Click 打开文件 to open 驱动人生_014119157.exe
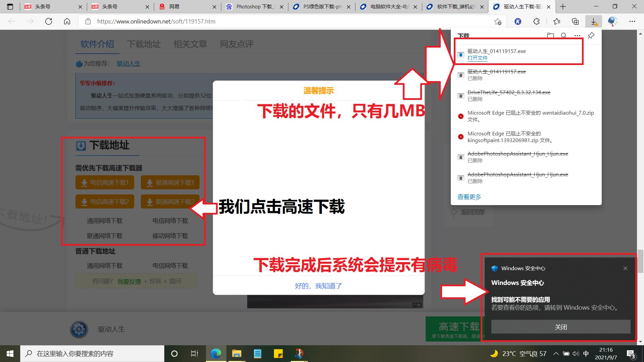This screenshot has height=362, width=644. [x=478, y=58]
